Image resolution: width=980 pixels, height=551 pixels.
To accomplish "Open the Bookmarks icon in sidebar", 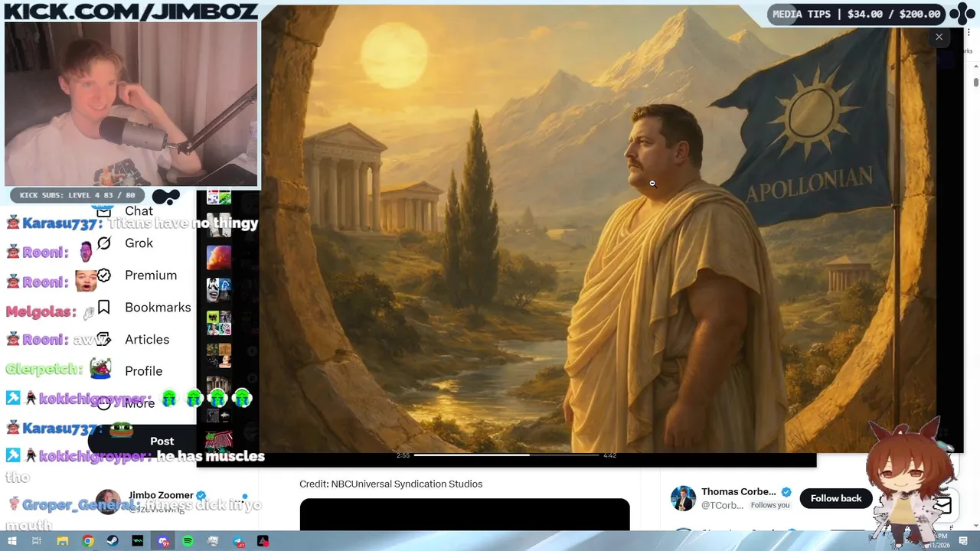I will (104, 307).
